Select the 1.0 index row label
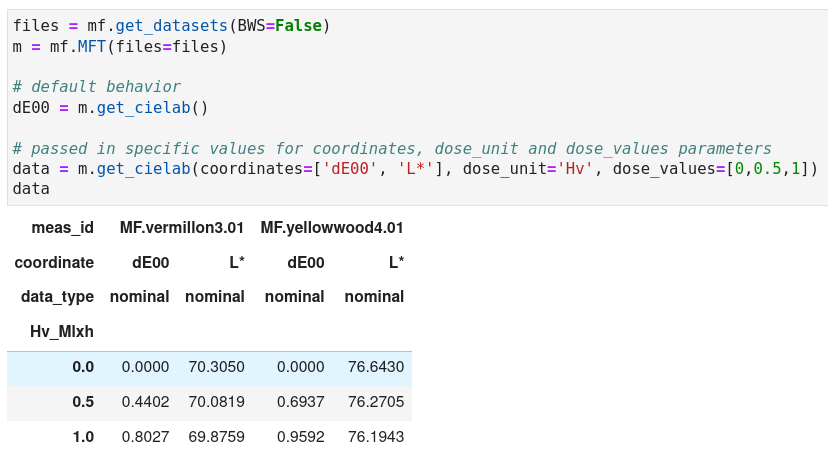Image resolution: width=828 pixels, height=455 pixels. point(82,437)
